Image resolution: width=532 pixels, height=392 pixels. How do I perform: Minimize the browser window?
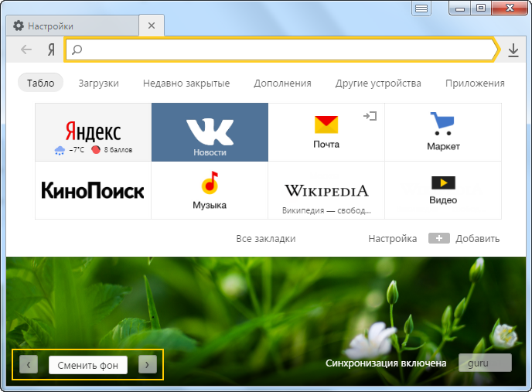point(460,9)
